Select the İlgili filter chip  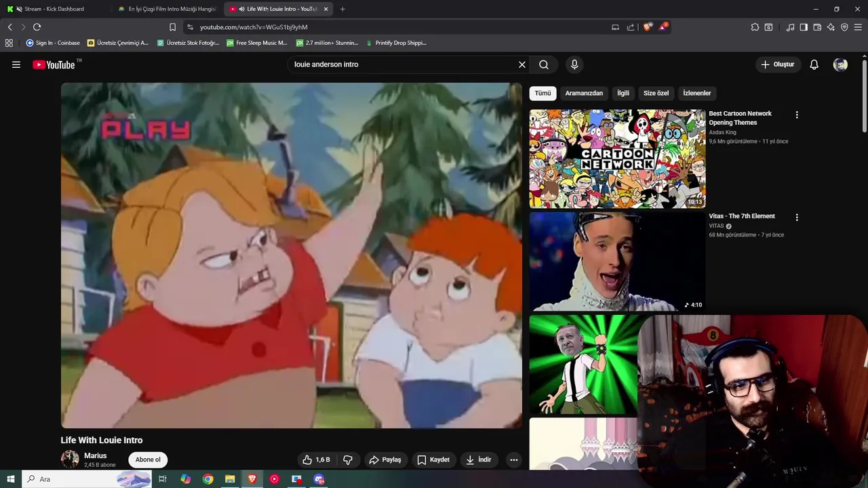[623, 93]
